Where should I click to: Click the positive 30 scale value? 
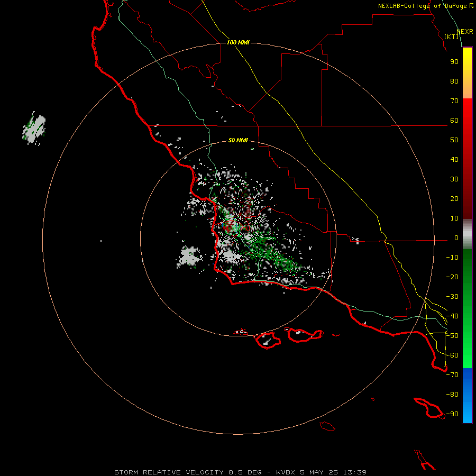(x=454, y=179)
